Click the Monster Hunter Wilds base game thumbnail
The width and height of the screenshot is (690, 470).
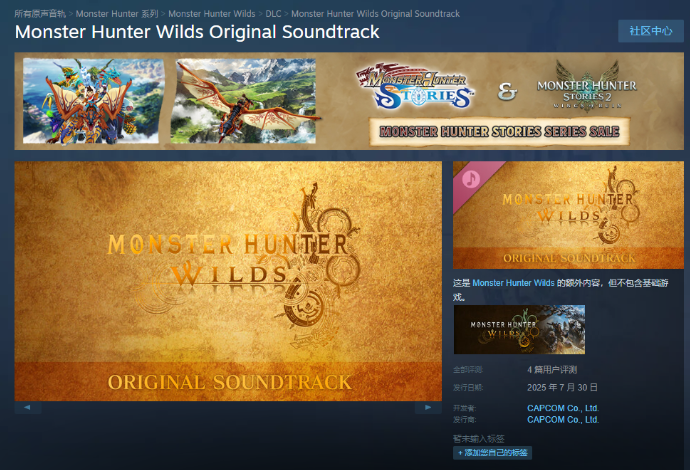point(519,330)
